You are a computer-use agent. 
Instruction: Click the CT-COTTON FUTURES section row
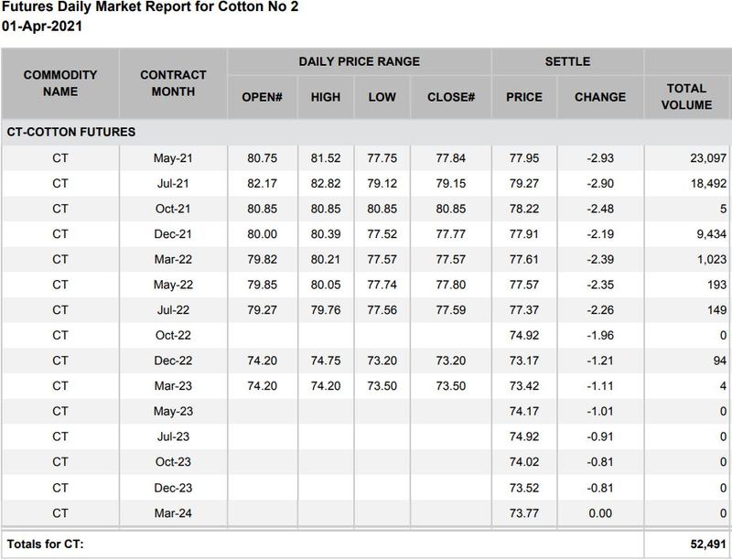tap(71, 132)
